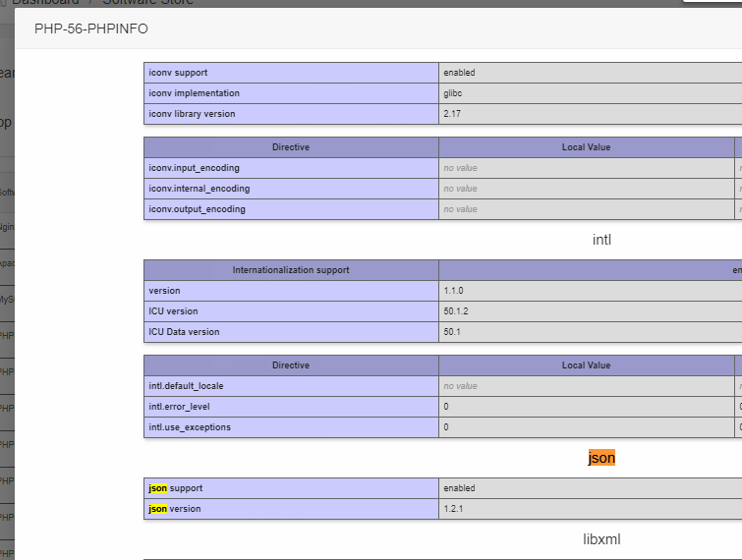Click the intl.use_exceptions directive
This screenshot has height=560, width=742.
click(190, 427)
